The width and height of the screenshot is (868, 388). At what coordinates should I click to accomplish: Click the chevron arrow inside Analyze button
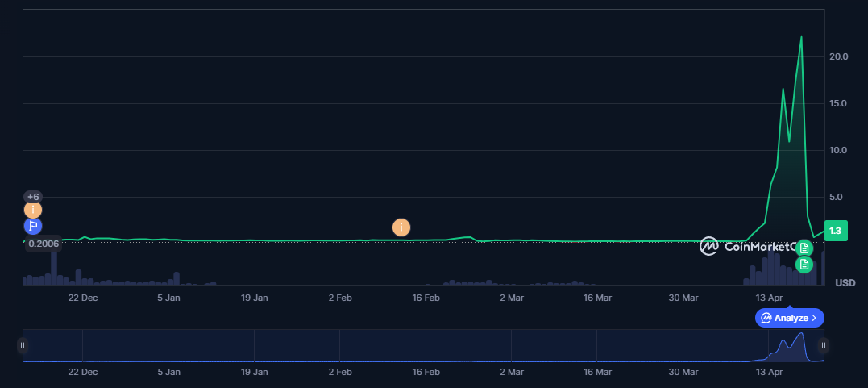pyautogui.click(x=814, y=318)
